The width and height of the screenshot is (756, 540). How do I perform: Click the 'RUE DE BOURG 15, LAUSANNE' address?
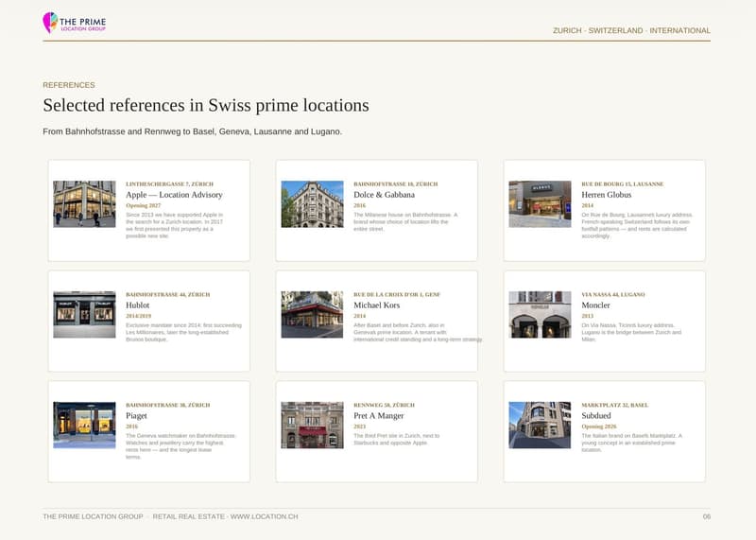[623, 183]
